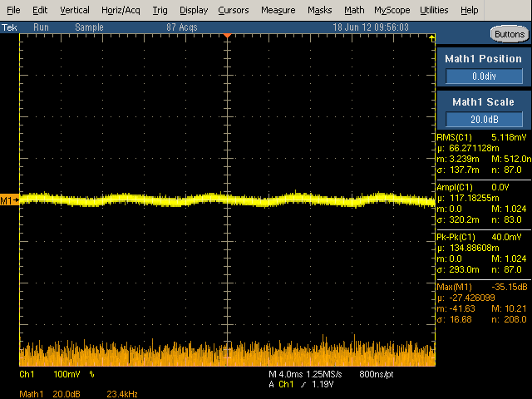The image size is (532, 399).
Task: Click the RMS mean value 66.271128m
Action: point(474,148)
